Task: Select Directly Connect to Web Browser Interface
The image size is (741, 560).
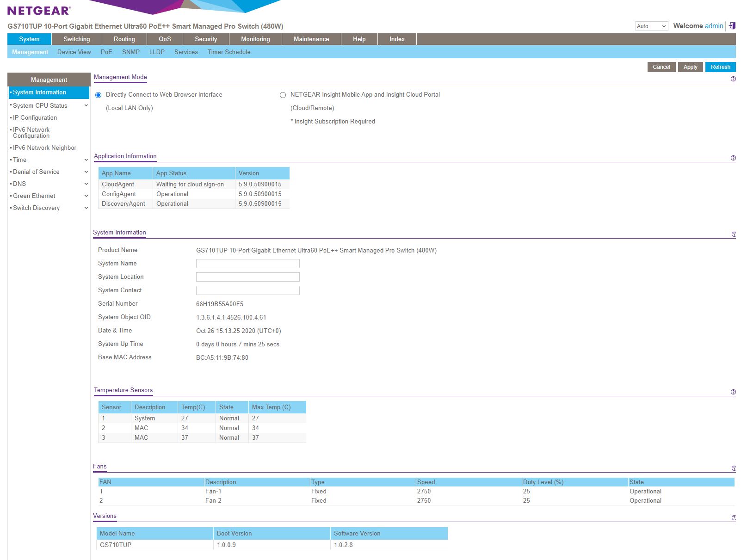Action: pos(98,95)
